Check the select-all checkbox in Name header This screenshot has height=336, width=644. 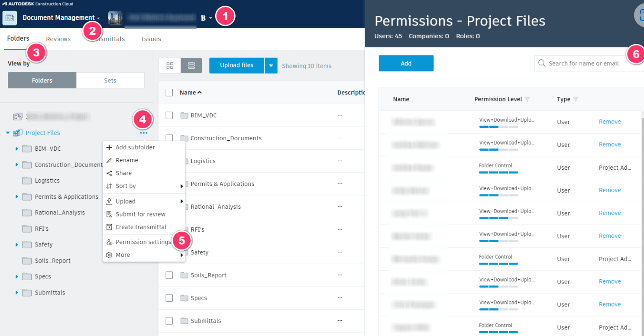[x=169, y=92]
